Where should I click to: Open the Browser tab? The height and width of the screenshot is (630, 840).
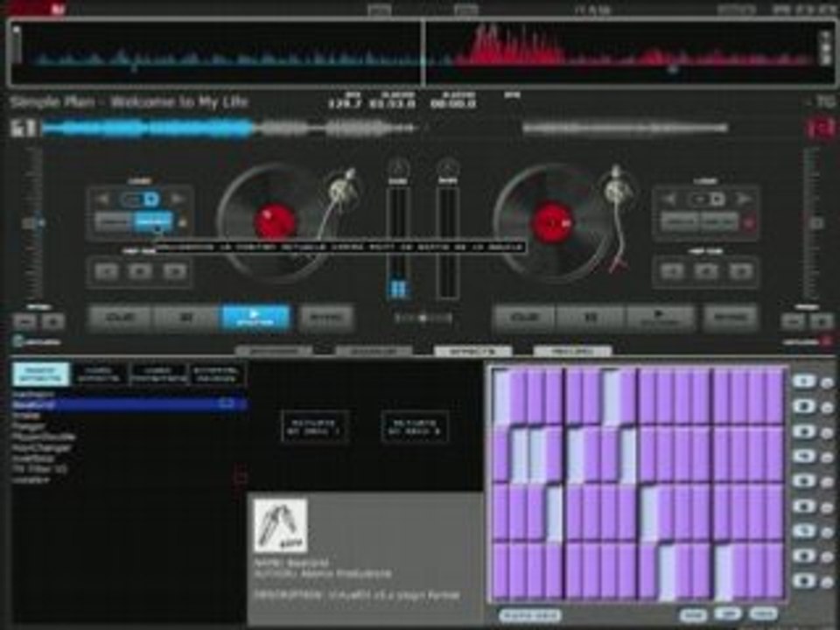[x=273, y=352]
